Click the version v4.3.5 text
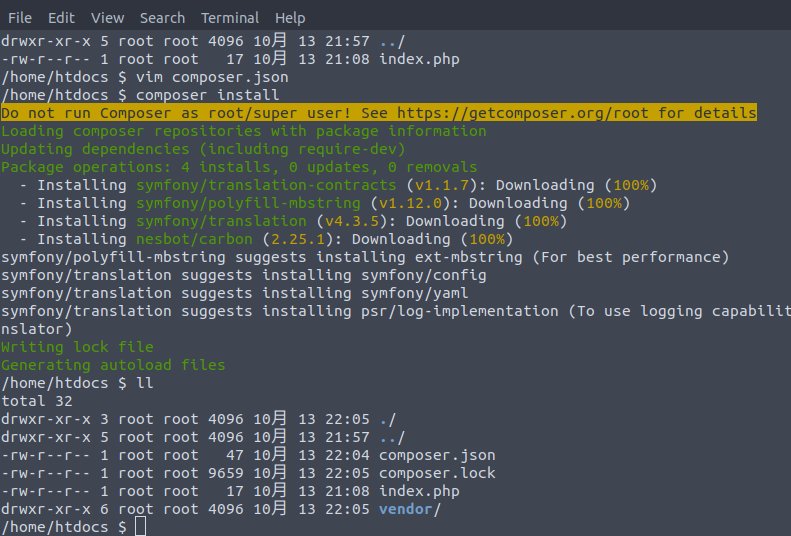Image resolution: width=791 pixels, height=536 pixels. pos(352,221)
